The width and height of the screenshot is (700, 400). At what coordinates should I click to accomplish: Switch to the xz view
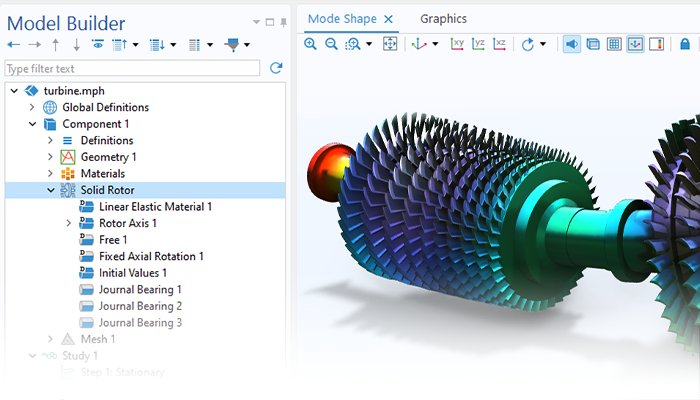[x=499, y=44]
